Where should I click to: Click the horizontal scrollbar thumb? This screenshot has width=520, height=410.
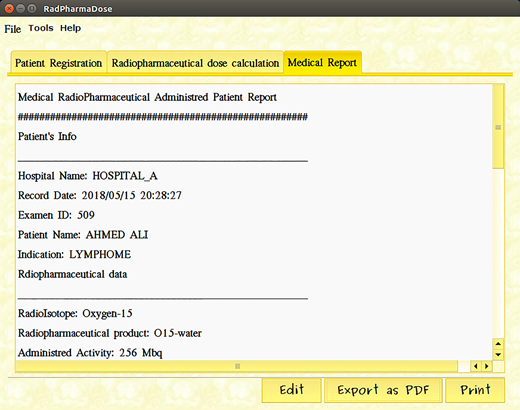[x=237, y=366]
